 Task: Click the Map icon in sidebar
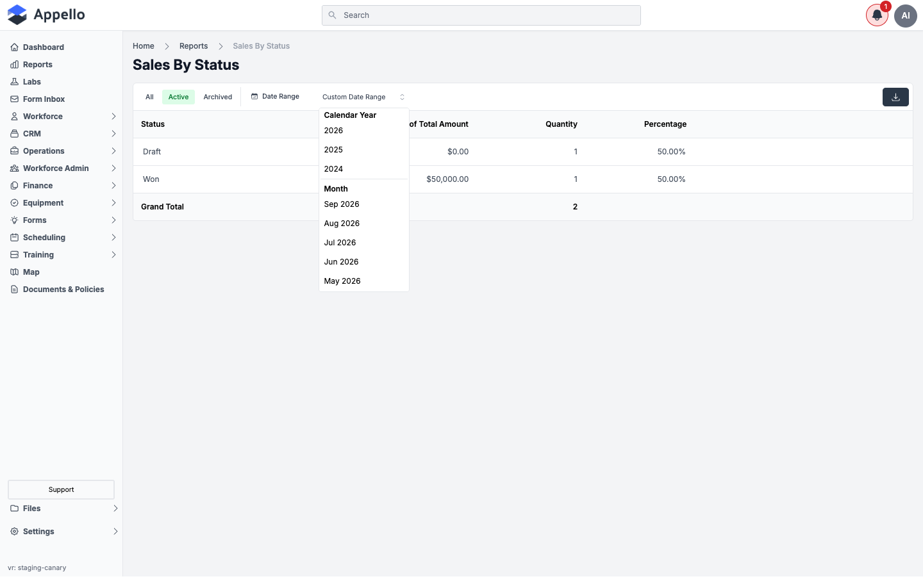(14, 272)
